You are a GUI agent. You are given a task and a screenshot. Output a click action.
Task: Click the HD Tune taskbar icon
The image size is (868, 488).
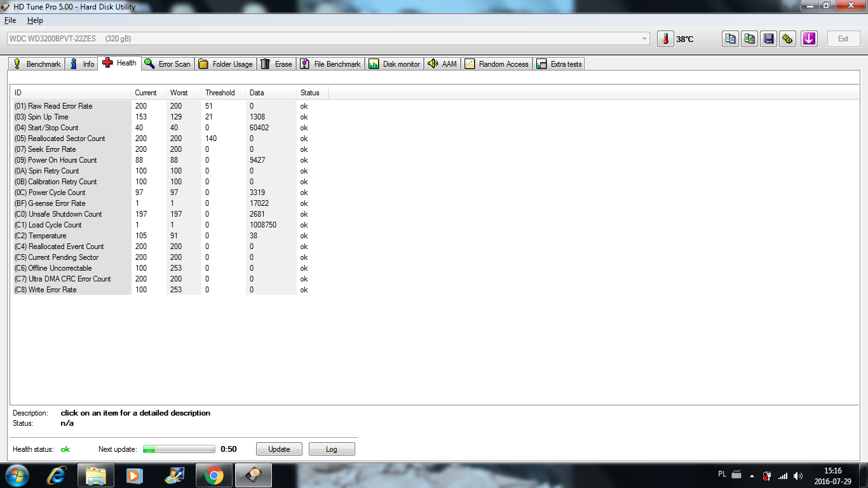click(x=254, y=475)
